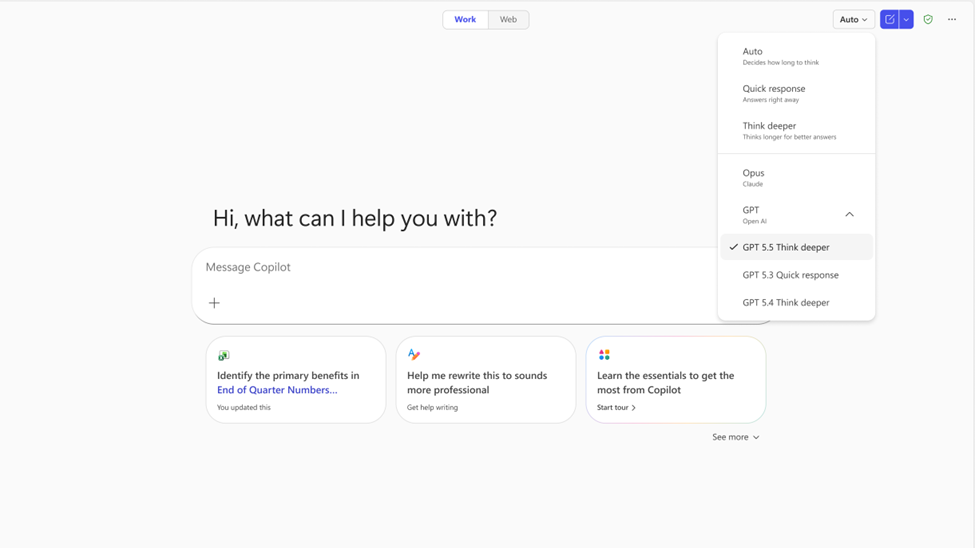Click the new chat compose icon
The image size is (975, 548).
click(x=889, y=19)
